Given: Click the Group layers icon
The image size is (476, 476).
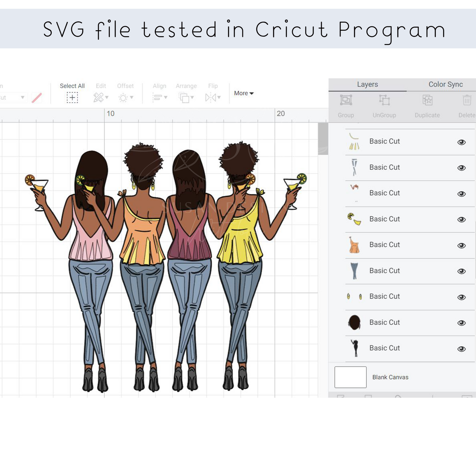Looking at the screenshot, I should point(346,100).
